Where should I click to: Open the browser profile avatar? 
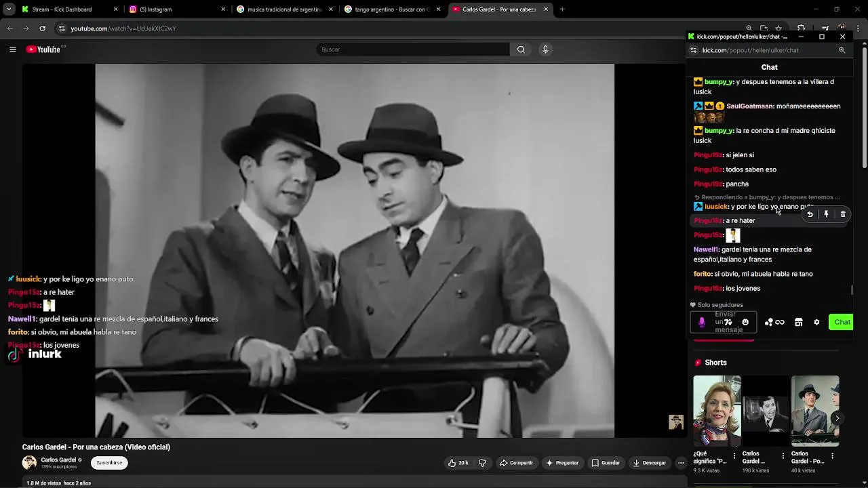[x=842, y=28]
